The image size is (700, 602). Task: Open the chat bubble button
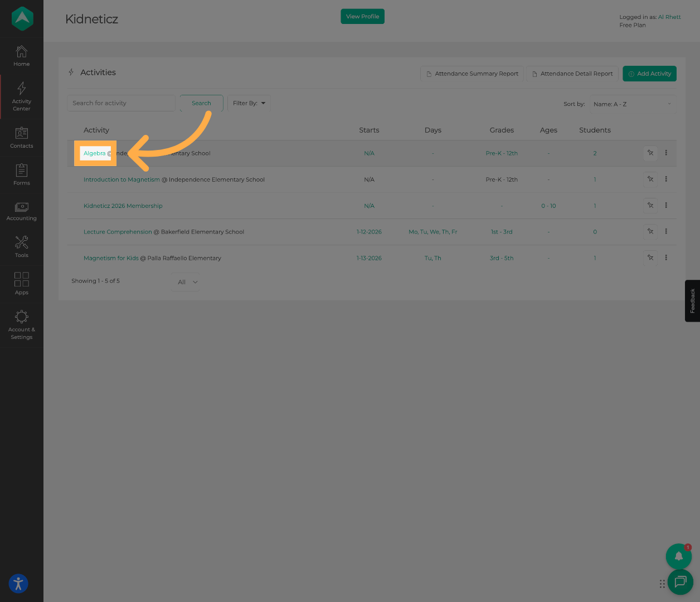tap(680, 582)
